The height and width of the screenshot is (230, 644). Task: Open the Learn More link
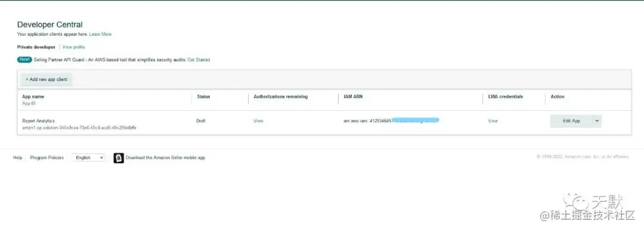point(100,34)
